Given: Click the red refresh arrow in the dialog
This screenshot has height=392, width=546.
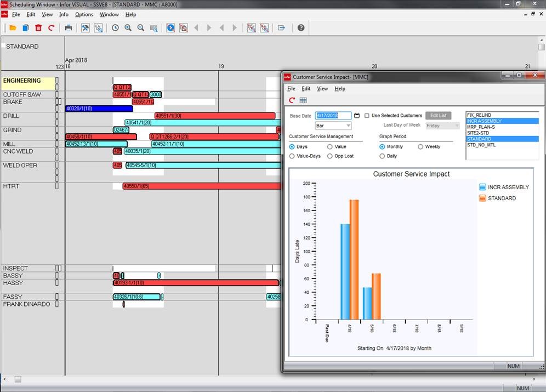Looking at the screenshot, I should click(292, 100).
